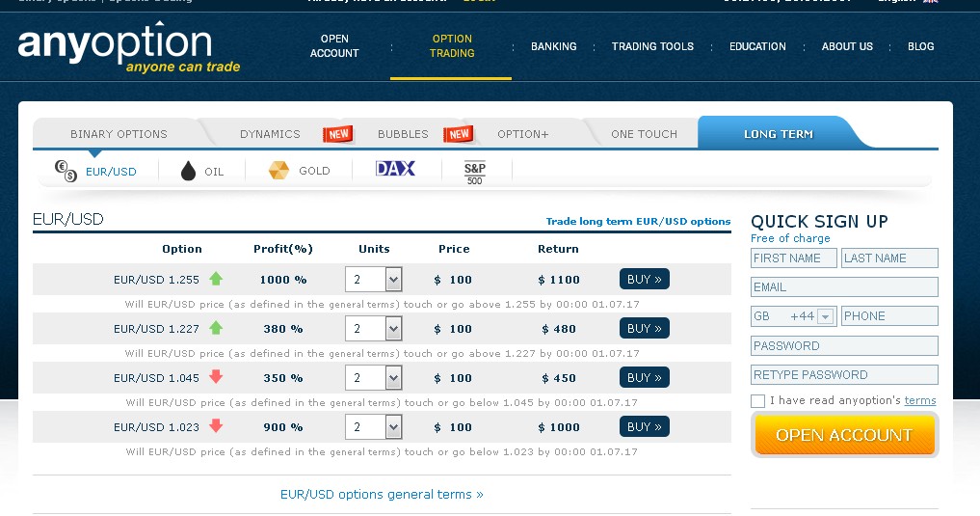The height and width of the screenshot is (516, 980).
Task: Select the Long Term tab
Action: coord(779,134)
